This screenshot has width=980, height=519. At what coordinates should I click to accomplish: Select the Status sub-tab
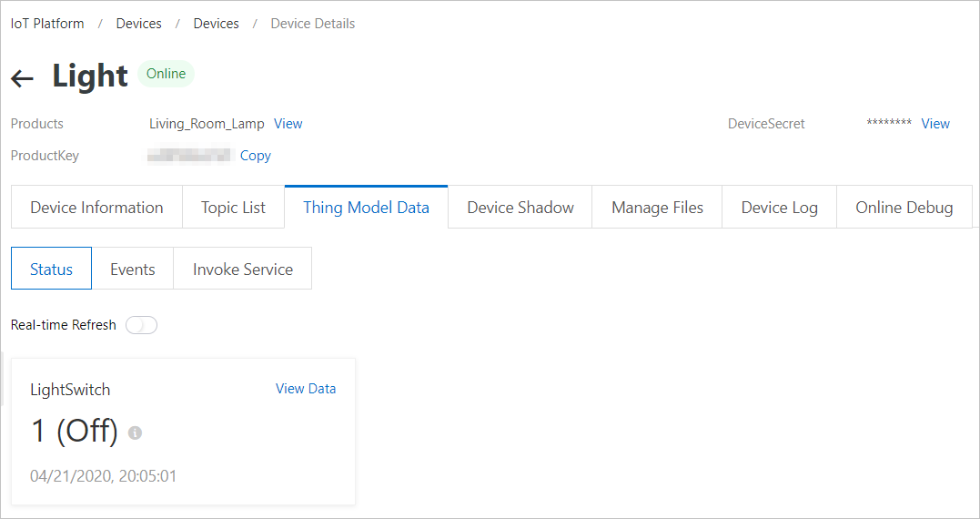click(x=51, y=270)
